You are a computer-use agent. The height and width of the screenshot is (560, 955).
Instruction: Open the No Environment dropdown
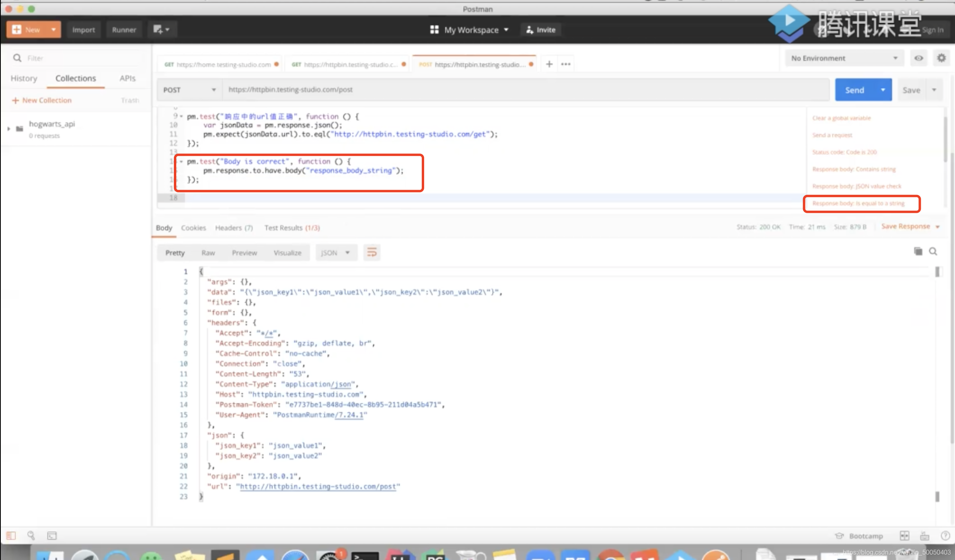(844, 58)
